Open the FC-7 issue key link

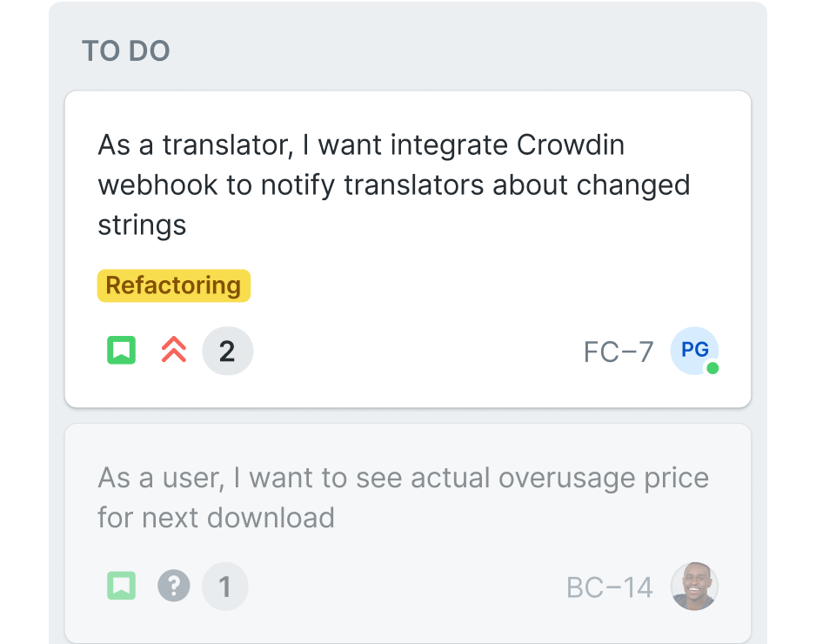[618, 351]
